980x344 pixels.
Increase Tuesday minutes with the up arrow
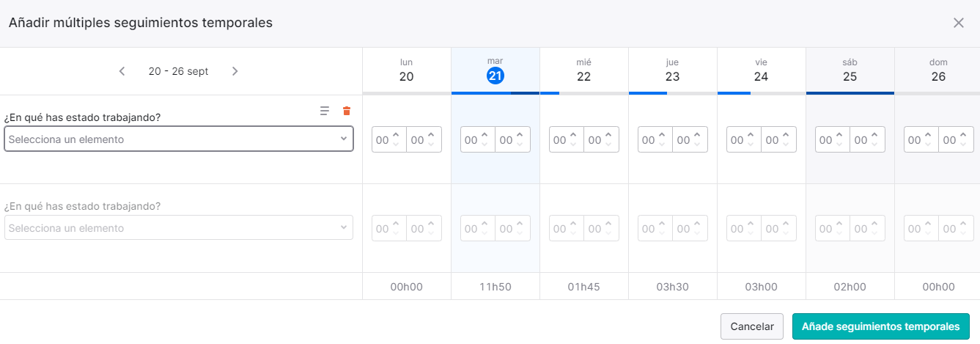coord(520,135)
